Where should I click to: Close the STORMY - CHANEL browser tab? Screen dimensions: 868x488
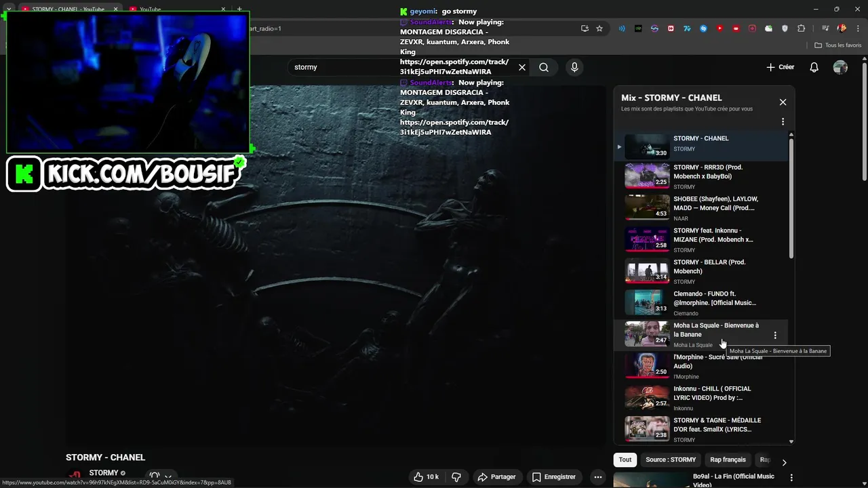coord(115,9)
